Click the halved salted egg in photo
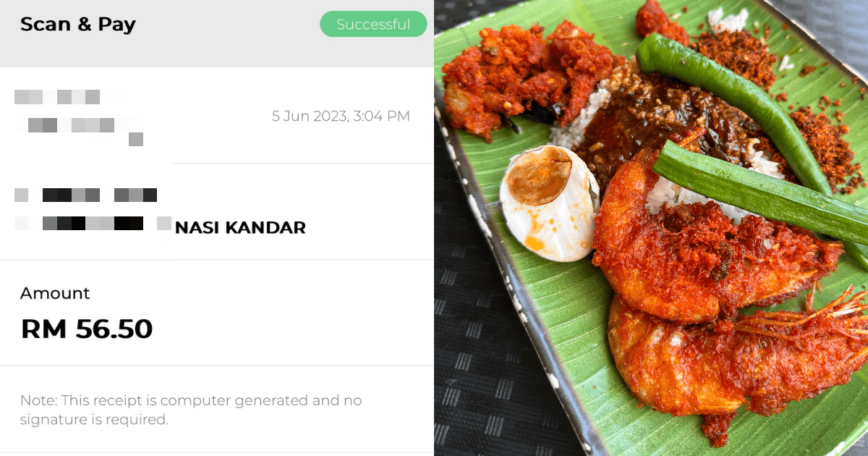Image resolution: width=868 pixels, height=456 pixels. coord(550,203)
